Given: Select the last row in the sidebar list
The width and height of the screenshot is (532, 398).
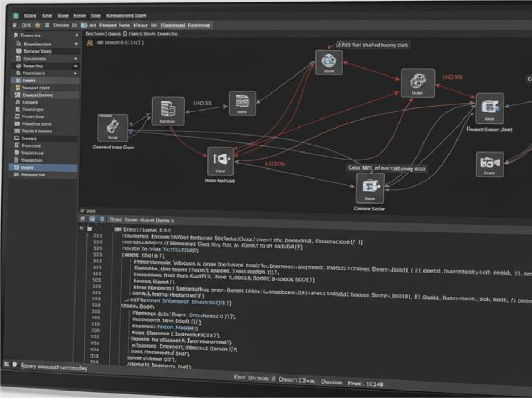Looking at the screenshot, I should tap(43, 175).
